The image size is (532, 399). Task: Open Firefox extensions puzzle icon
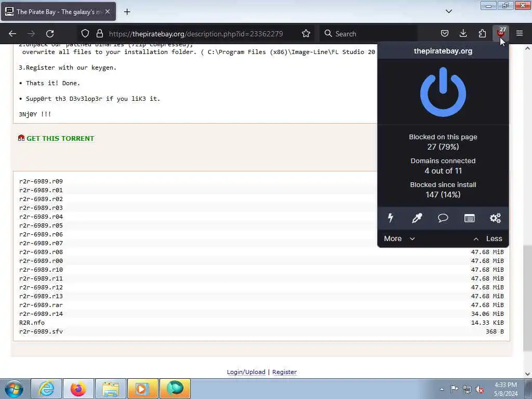tap(482, 33)
